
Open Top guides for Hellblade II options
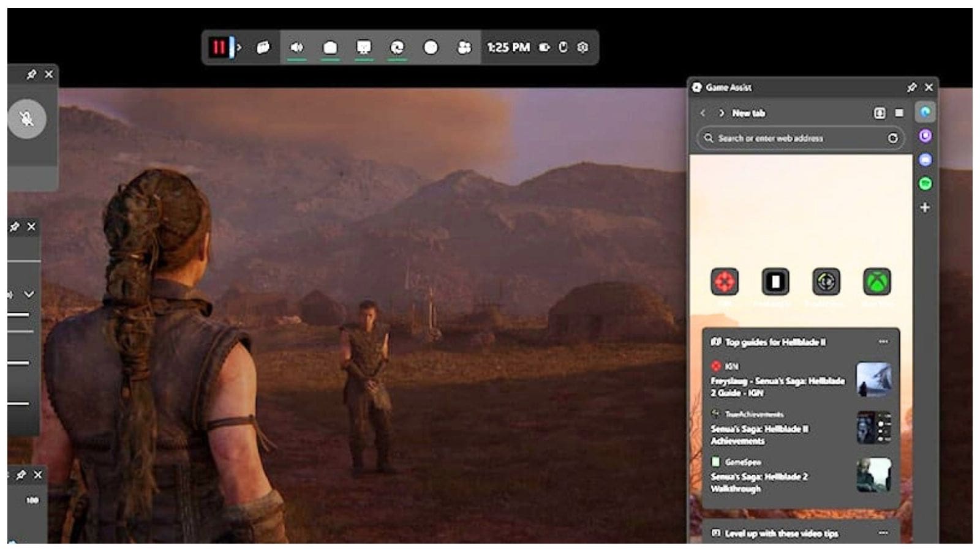[x=883, y=342]
